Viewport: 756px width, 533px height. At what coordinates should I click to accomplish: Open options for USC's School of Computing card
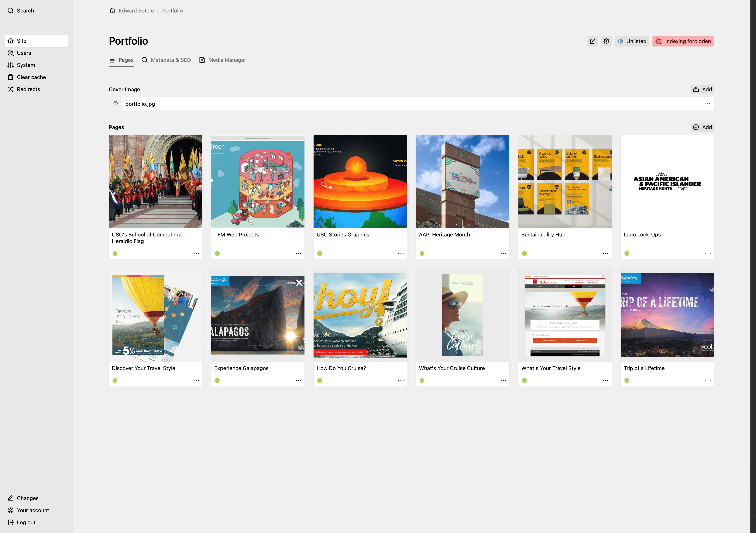196,253
